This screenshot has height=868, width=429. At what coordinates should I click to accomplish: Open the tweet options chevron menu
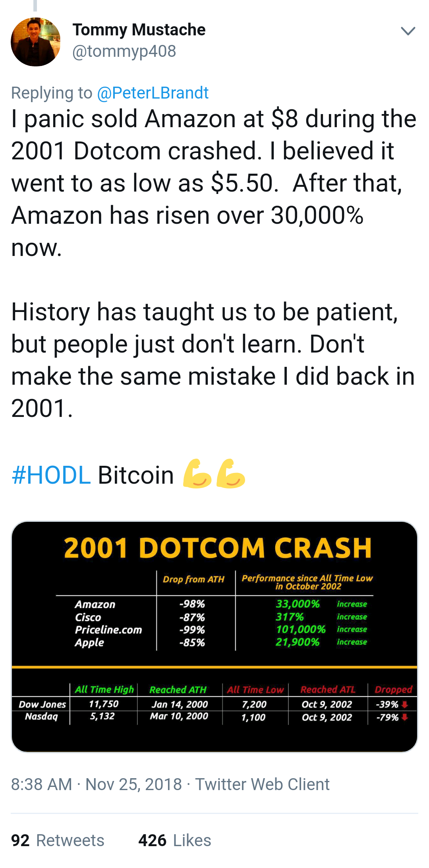tap(408, 31)
